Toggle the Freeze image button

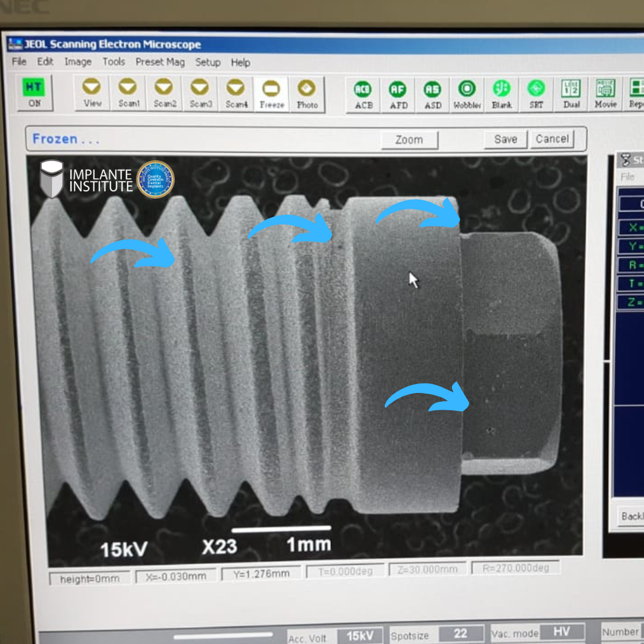(x=271, y=94)
